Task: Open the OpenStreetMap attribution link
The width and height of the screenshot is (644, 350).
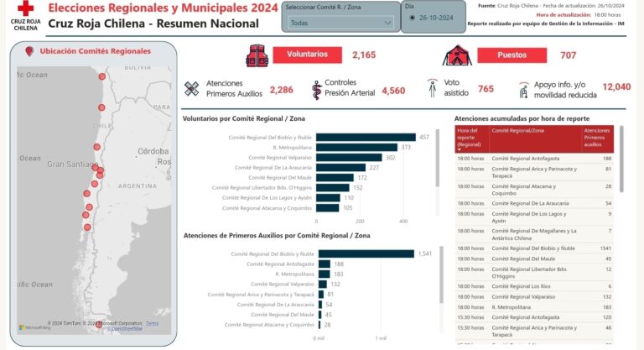Action: [127, 329]
